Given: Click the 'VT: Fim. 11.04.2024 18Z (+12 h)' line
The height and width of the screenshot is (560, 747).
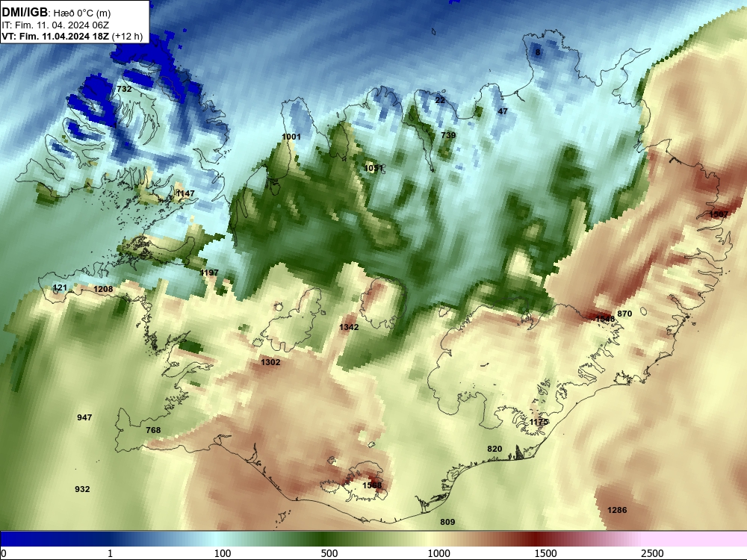Looking at the screenshot, I should pos(72,36).
